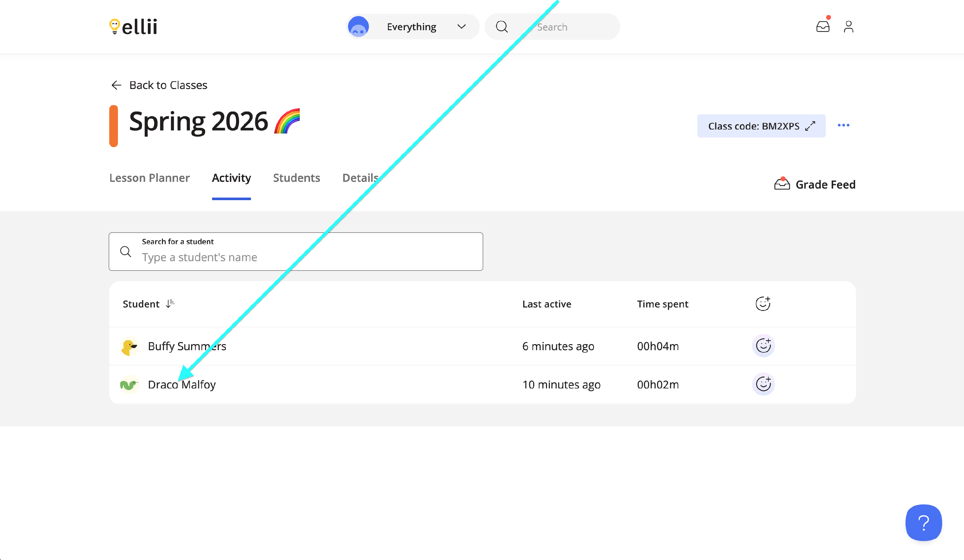
Task: Add reaction for Buffy Summers
Action: pyautogui.click(x=763, y=346)
